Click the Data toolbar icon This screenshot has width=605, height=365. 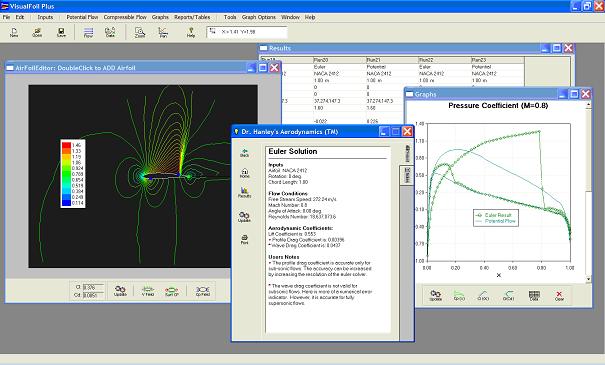(110, 32)
